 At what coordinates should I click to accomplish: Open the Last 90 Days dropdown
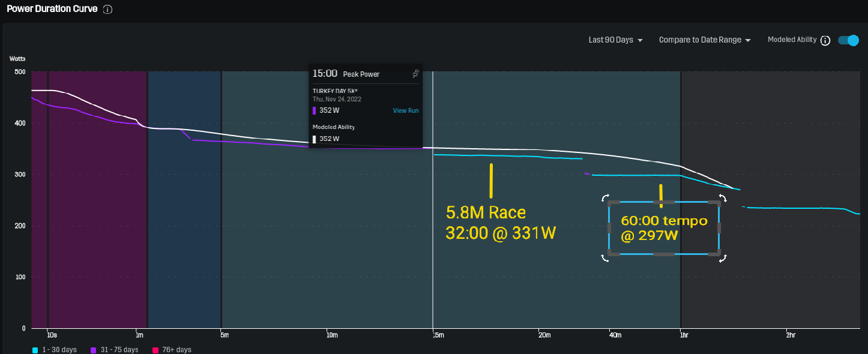click(x=616, y=40)
